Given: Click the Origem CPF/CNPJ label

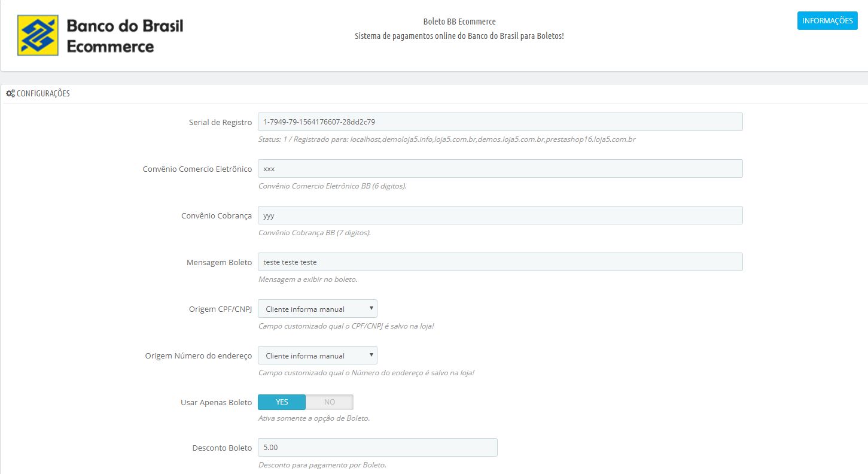Looking at the screenshot, I should [x=220, y=309].
